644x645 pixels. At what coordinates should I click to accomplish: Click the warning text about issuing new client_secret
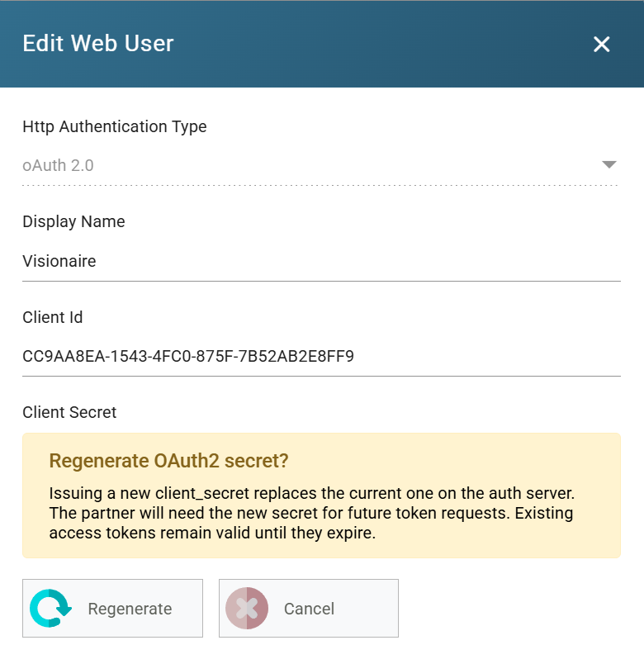(x=312, y=513)
